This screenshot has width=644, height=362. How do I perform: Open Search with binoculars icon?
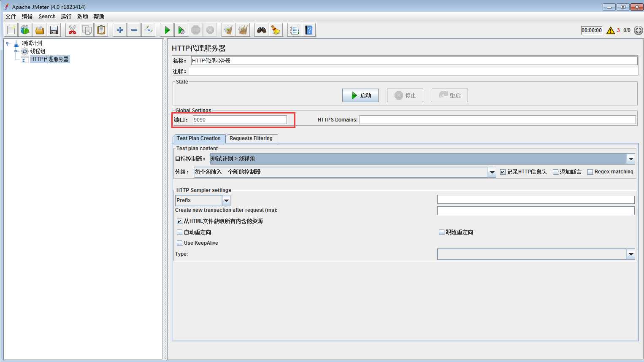pos(262,30)
